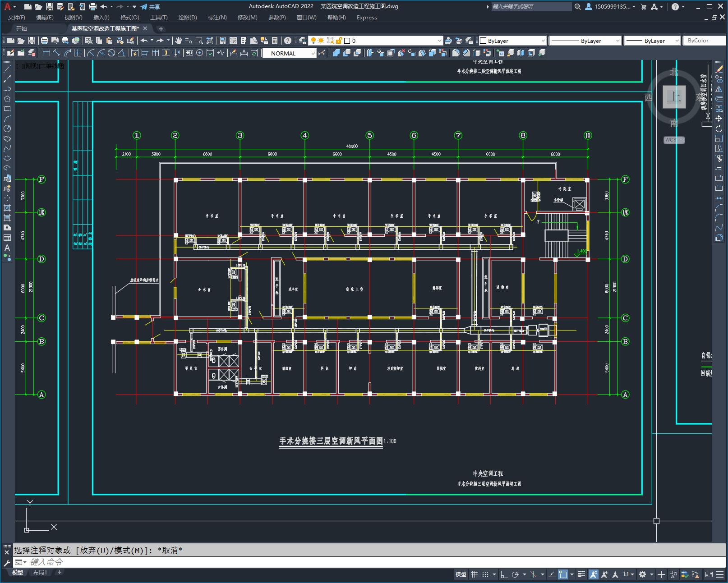Screen dimensions: 728x583
Task: Click the 模型 button in status bar
Action: click(x=461, y=574)
